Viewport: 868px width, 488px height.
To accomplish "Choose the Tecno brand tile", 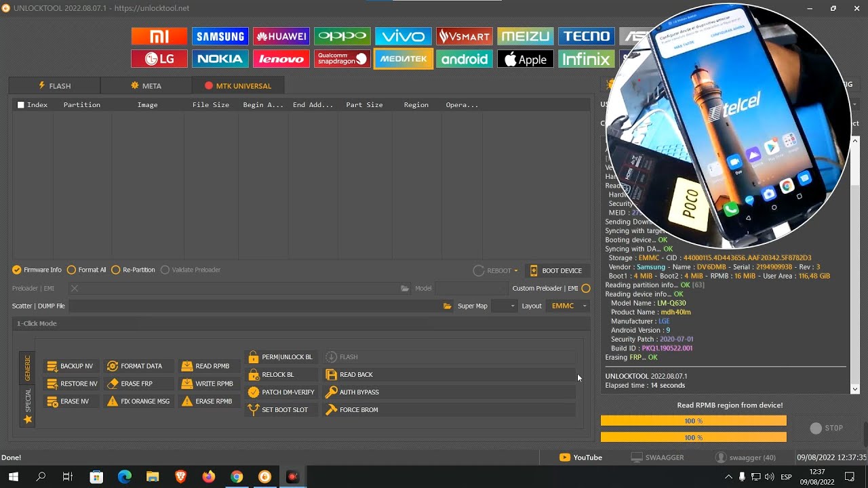I will click(587, 37).
